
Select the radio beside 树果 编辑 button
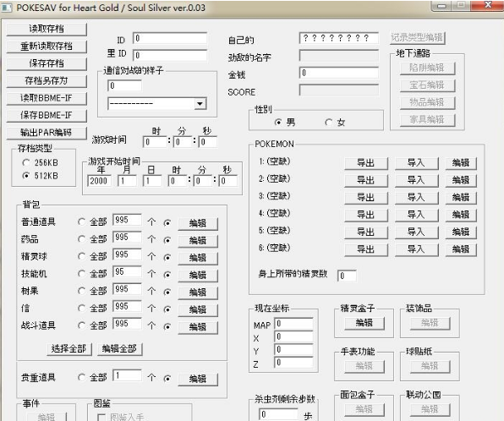[x=167, y=292]
